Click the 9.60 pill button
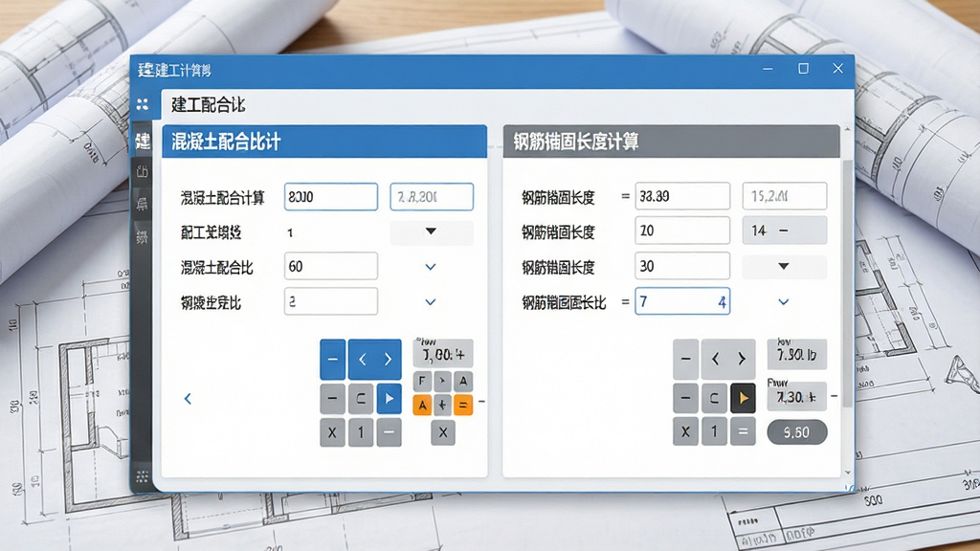This screenshot has height=551, width=980. [797, 432]
